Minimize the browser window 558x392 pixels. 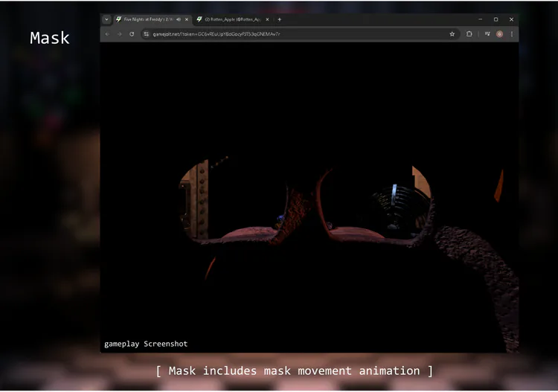[x=481, y=19]
